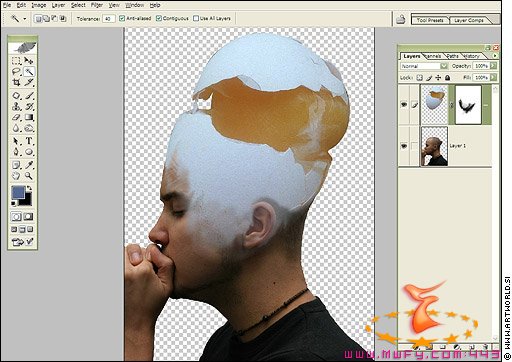Select the Path Selection tool
This screenshot has width=512, height=362.
pyautogui.click(x=16, y=141)
